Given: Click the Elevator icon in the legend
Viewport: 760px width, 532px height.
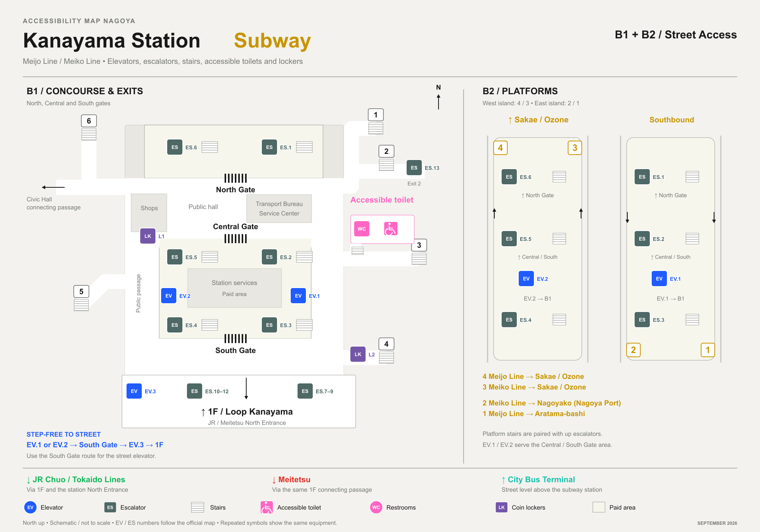Looking at the screenshot, I should tap(30, 507).
